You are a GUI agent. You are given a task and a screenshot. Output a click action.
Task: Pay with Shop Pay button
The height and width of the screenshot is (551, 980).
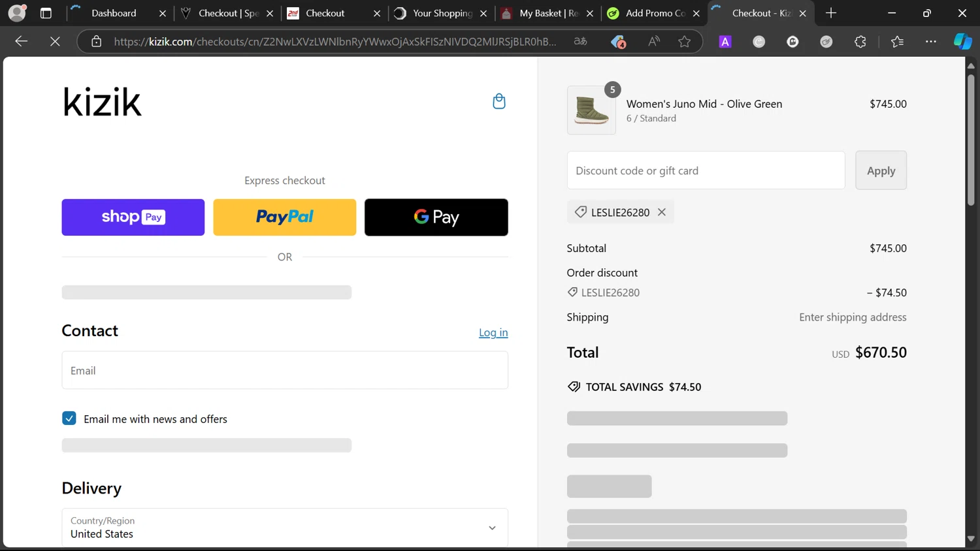click(133, 217)
